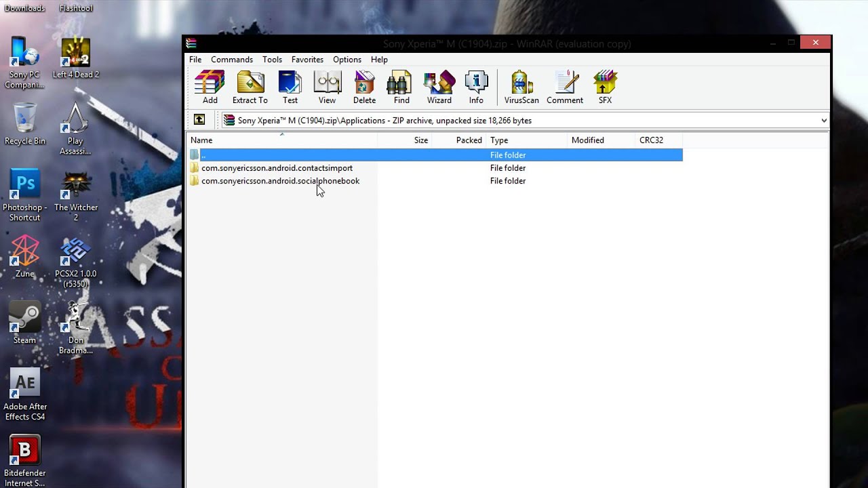Click File folder type of socialphonebook row
The height and width of the screenshot is (488, 868).
coord(508,181)
